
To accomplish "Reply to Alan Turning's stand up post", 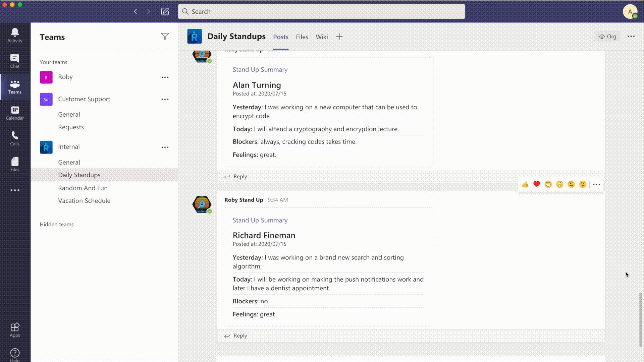I will pos(236,177).
